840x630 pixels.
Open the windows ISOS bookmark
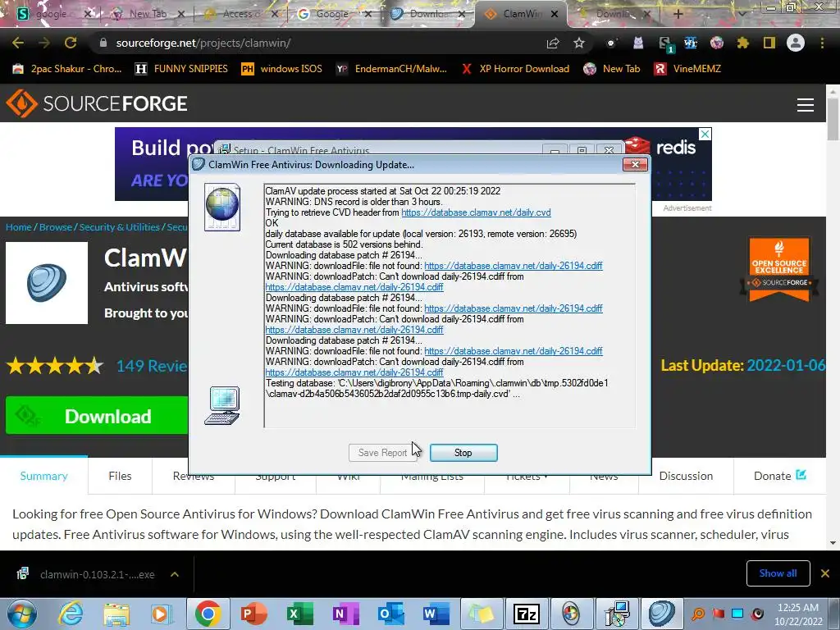[281, 69]
